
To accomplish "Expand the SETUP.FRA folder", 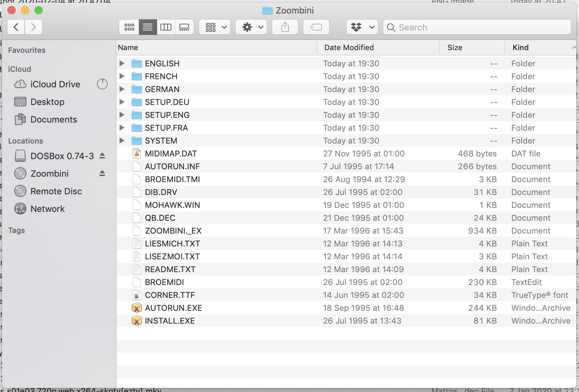I will (122, 128).
